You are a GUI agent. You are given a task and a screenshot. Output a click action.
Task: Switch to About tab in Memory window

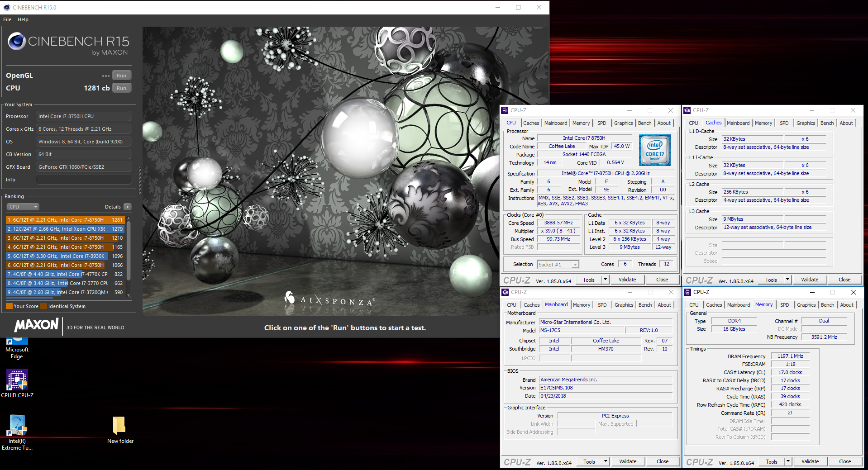(847, 305)
